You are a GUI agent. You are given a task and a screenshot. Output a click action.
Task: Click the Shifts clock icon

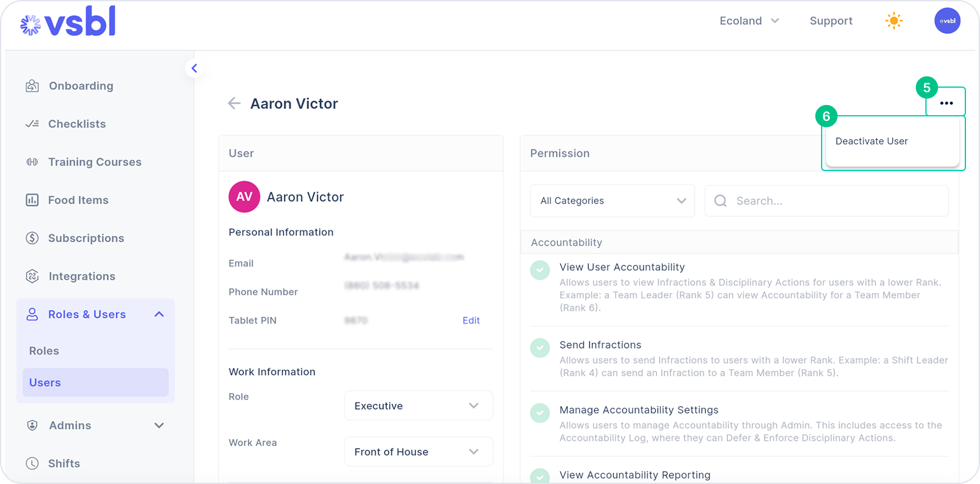point(32,464)
